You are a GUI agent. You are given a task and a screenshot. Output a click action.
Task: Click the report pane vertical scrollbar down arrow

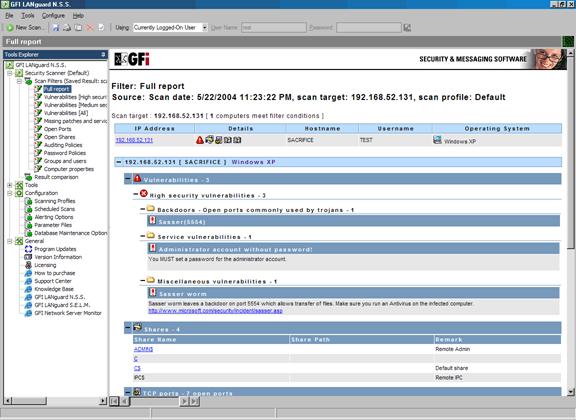click(570, 392)
